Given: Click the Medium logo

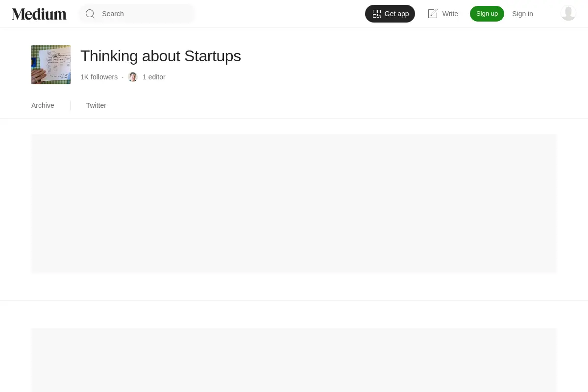Looking at the screenshot, I should coord(39,14).
